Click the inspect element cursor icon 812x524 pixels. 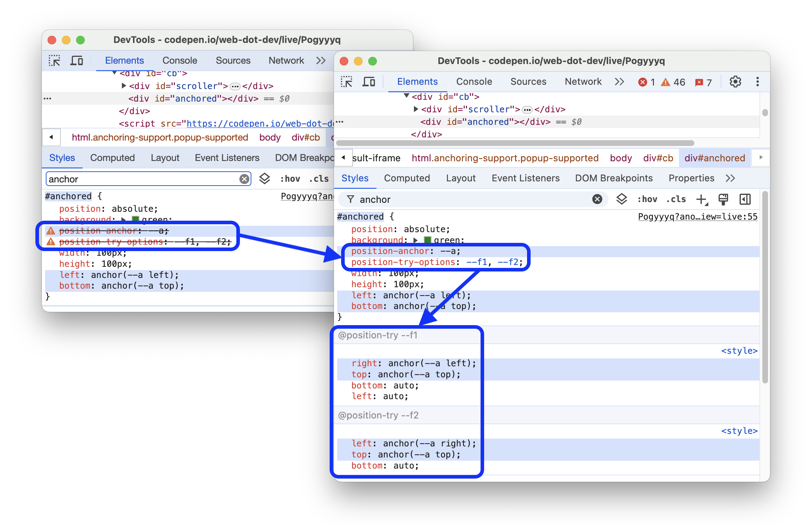pyautogui.click(x=57, y=62)
